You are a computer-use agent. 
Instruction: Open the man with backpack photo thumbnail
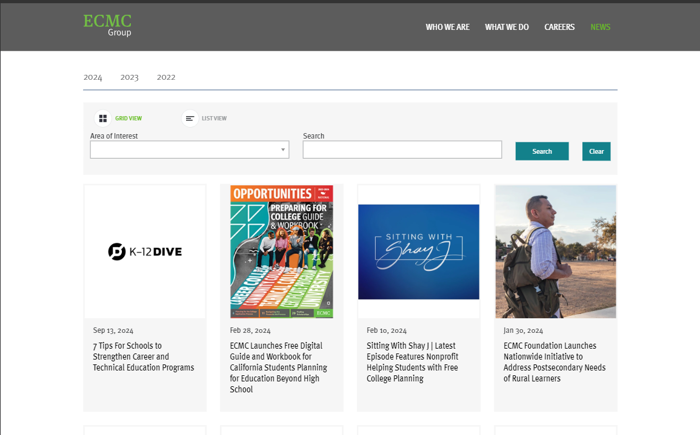click(x=556, y=251)
